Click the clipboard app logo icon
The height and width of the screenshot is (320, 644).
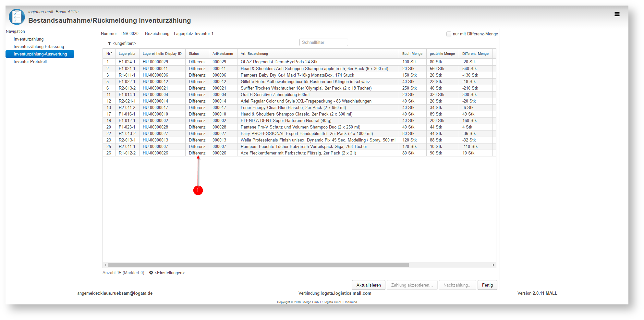[17, 17]
